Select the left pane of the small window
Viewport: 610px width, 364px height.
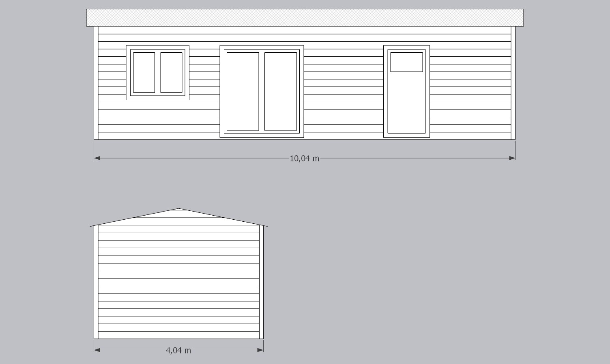point(144,73)
